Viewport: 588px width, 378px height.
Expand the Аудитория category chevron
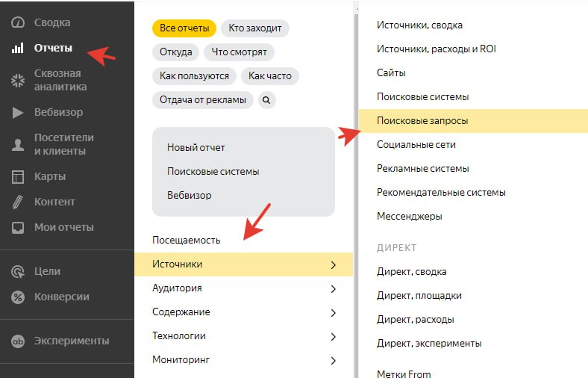(x=333, y=289)
